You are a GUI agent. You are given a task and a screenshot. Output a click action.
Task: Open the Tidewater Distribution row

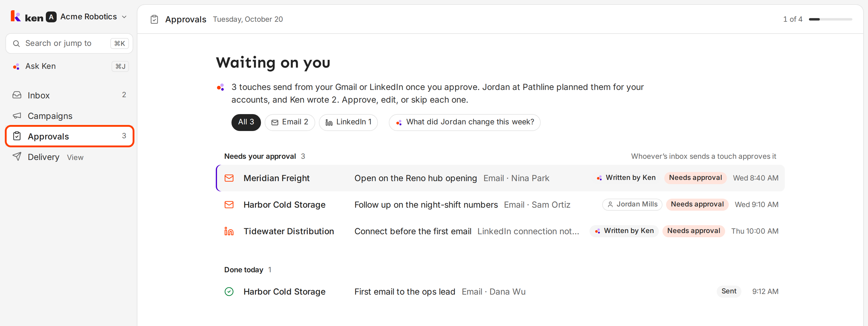pyautogui.click(x=501, y=231)
